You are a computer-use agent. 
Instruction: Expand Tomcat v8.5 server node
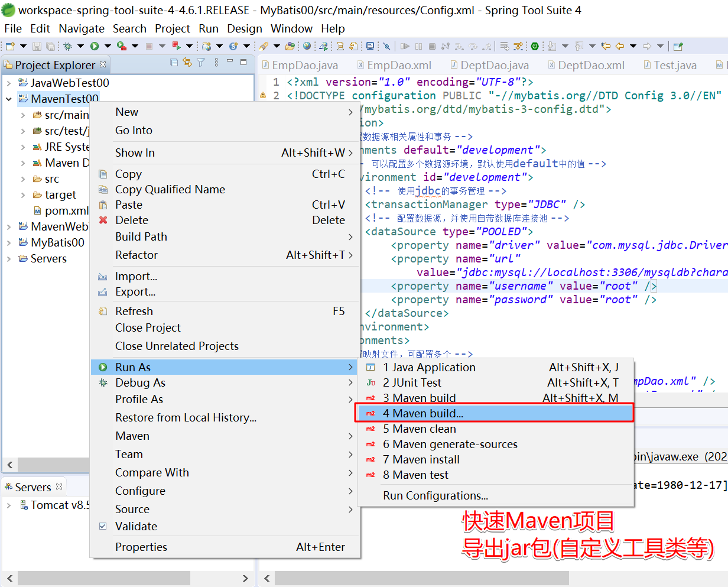tap(9, 505)
